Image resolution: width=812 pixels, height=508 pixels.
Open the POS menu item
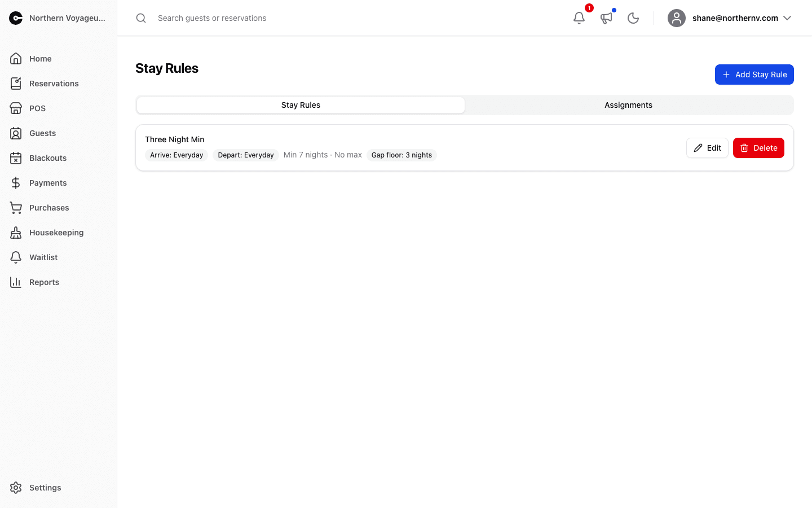click(x=59, y=108)
